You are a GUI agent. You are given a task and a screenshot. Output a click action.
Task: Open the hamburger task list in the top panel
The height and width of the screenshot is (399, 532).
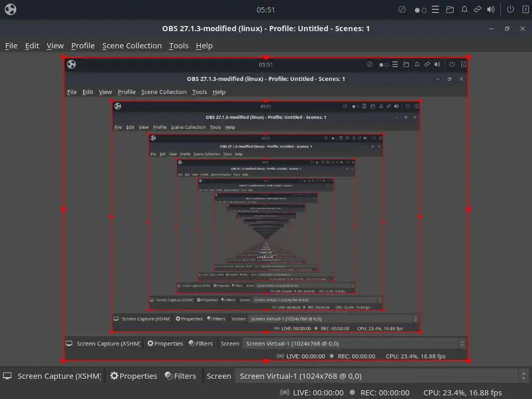click(435, 9)
